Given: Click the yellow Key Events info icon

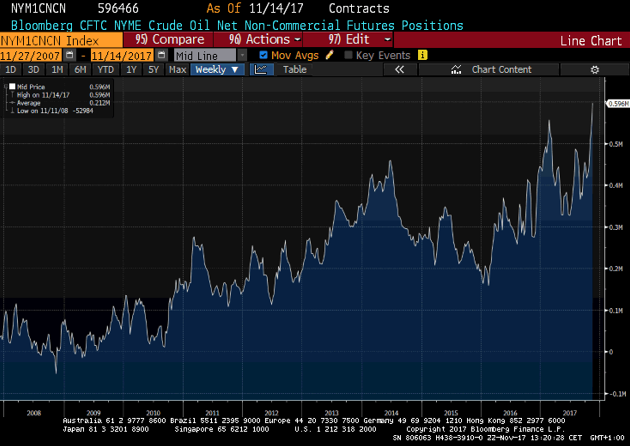Looking at the screenshot, I should [422, 55].
